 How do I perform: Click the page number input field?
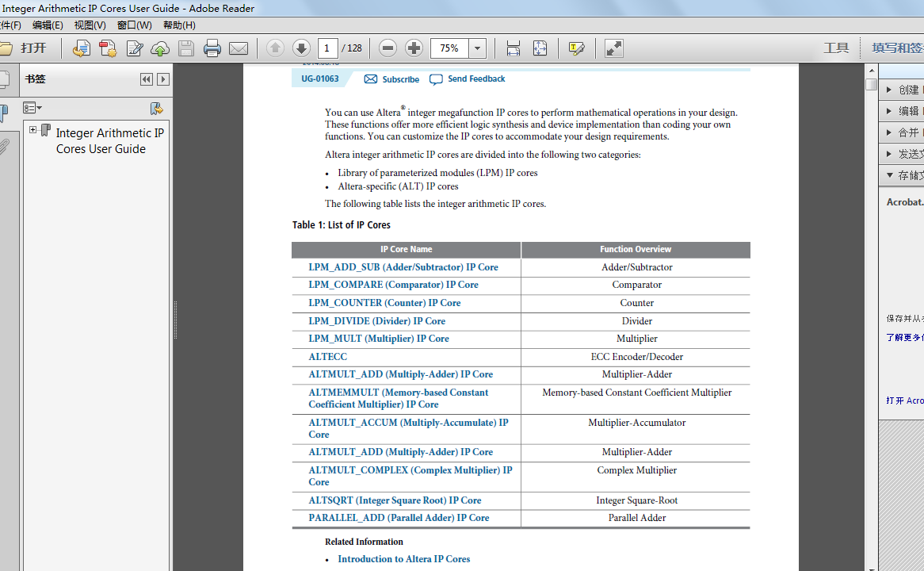(327, 48)
